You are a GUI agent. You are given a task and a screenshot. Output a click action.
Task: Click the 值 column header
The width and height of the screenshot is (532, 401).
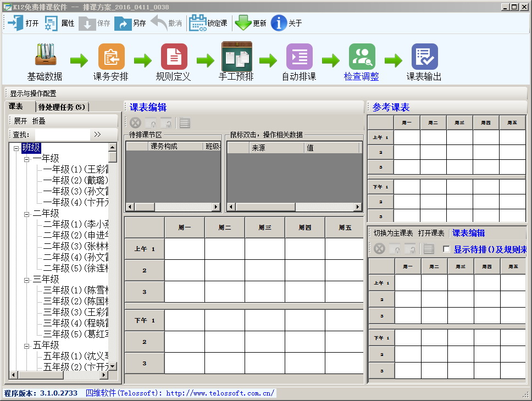coord(332,148)
